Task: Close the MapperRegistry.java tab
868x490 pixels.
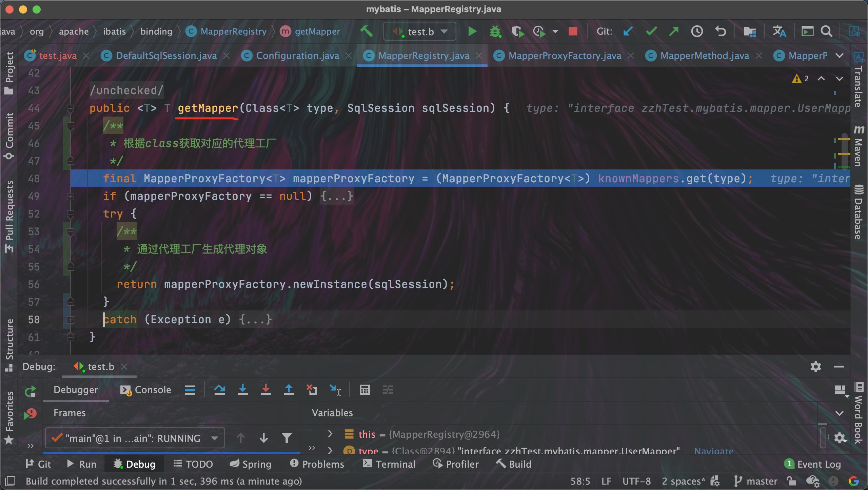Action: [x=479, y=56]
